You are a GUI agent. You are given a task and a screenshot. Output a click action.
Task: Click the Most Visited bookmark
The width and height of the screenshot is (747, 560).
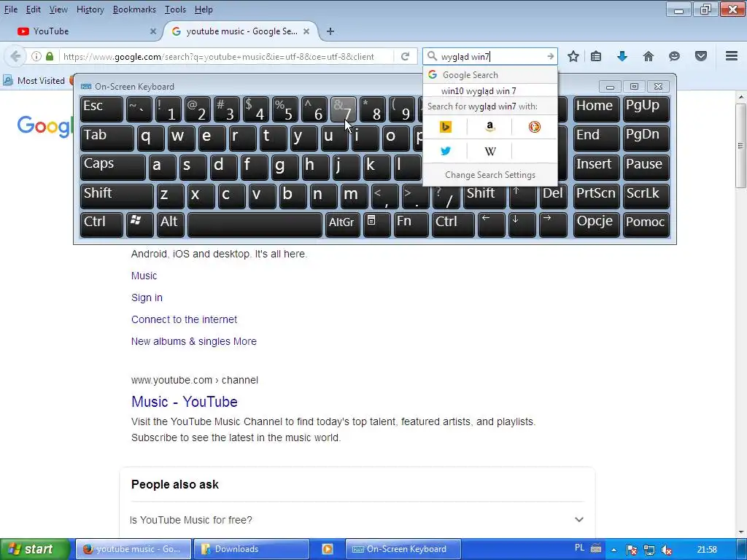tap(34, 80)
